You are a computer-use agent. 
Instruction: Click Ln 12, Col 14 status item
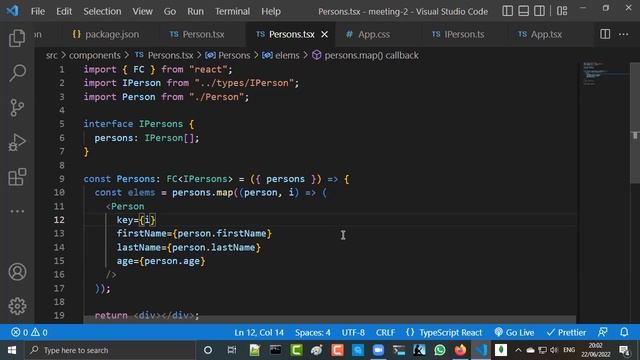[259, 332]
